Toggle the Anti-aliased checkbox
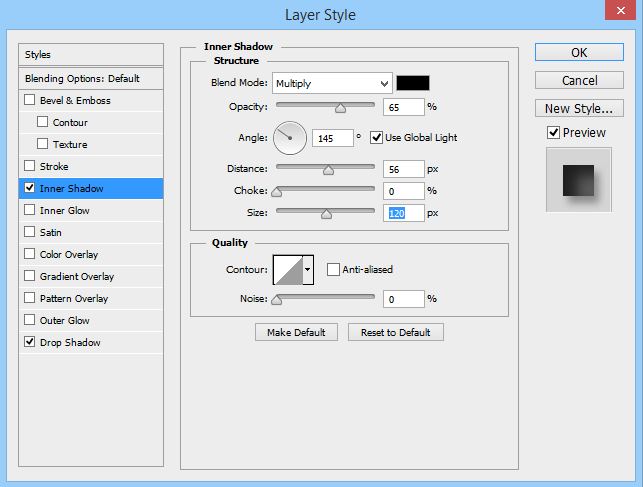The image size is (643, 487). click(333, 269)
